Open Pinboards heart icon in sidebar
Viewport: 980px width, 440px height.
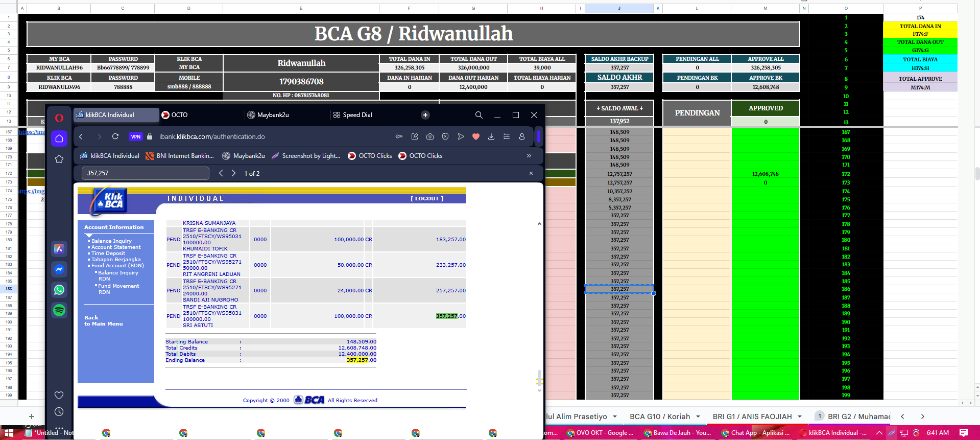[x=59, y=395]
